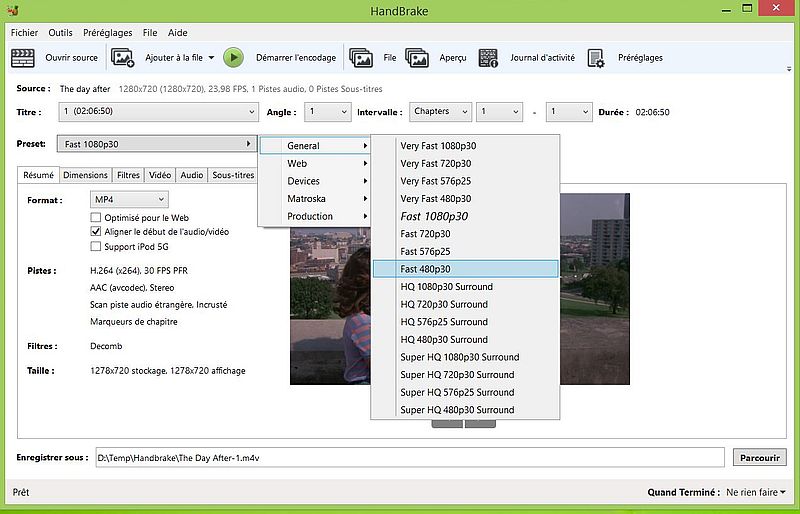The image size is (800, 514).
Task: Click the Aperçu preview icon
Action: 417,58
